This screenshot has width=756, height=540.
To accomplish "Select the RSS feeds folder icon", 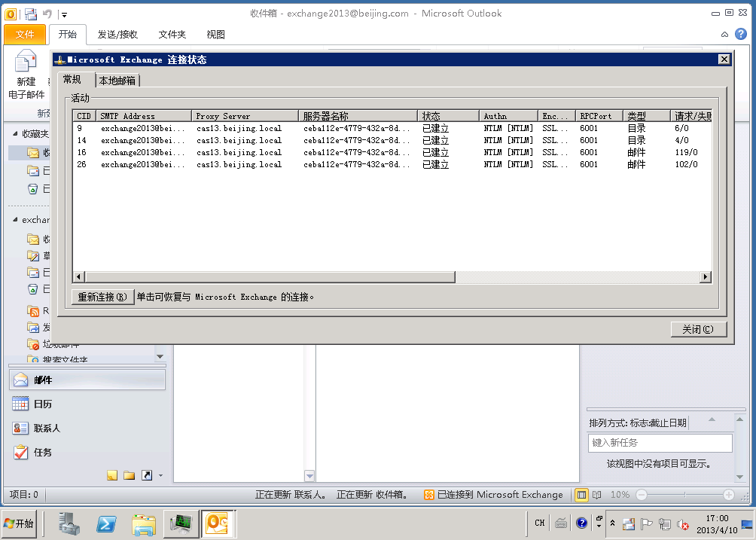I will 33,311.
